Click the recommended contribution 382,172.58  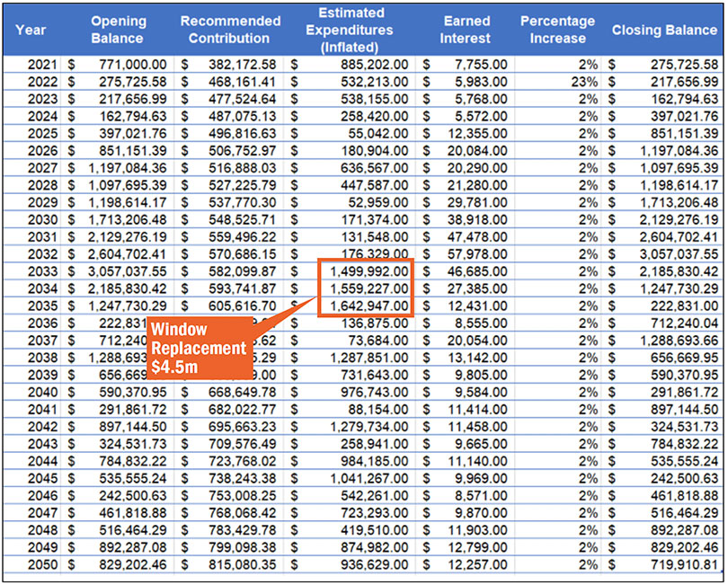tap(243, 65)
